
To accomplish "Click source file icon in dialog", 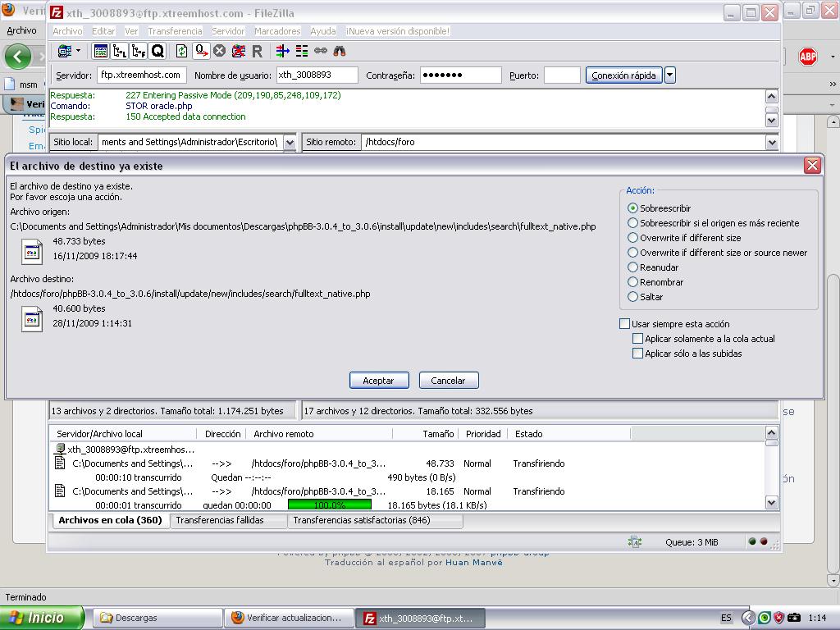I will coord(32,251).
